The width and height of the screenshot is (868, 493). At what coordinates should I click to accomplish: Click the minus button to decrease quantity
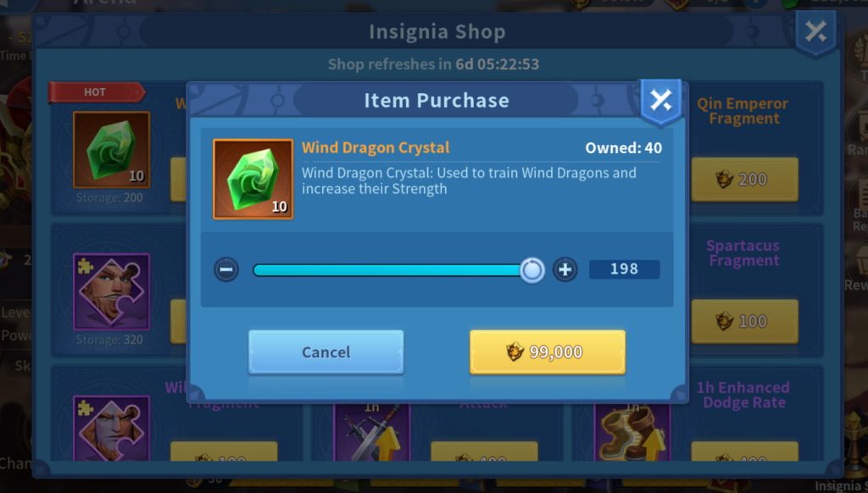click(226, 269)
